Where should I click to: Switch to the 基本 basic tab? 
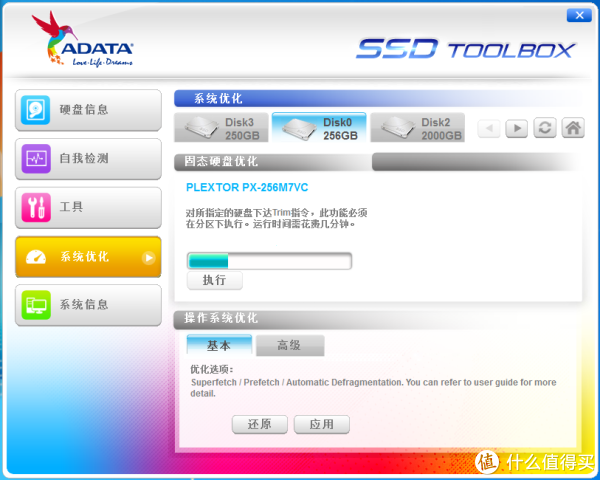pyautogui.click(x=219, y=345)
